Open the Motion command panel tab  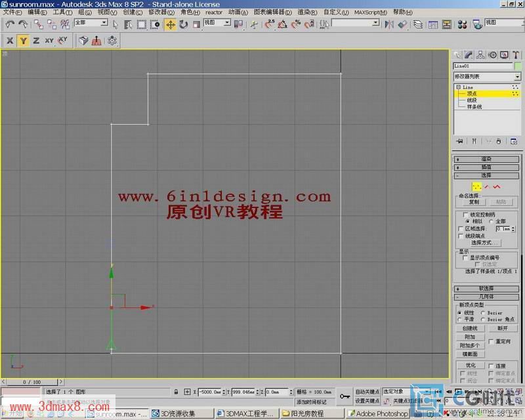pyautogui.click(x=493, y=55)
